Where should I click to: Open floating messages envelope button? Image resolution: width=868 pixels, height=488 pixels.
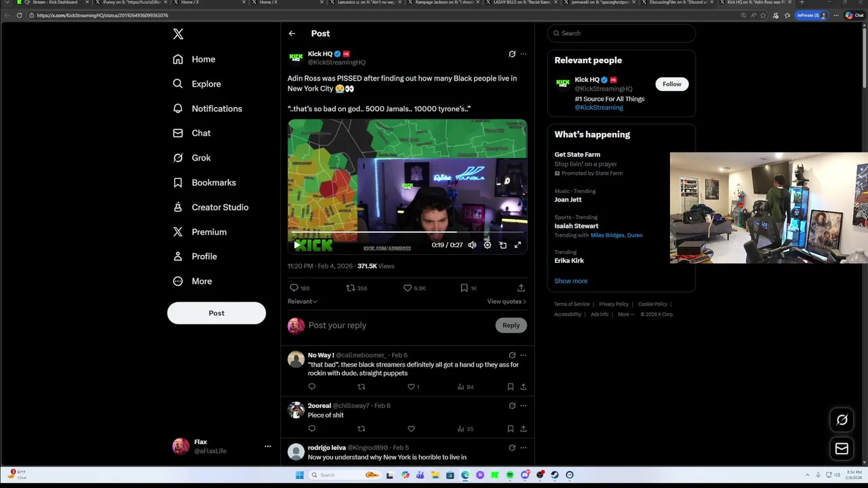click(842, 449)
